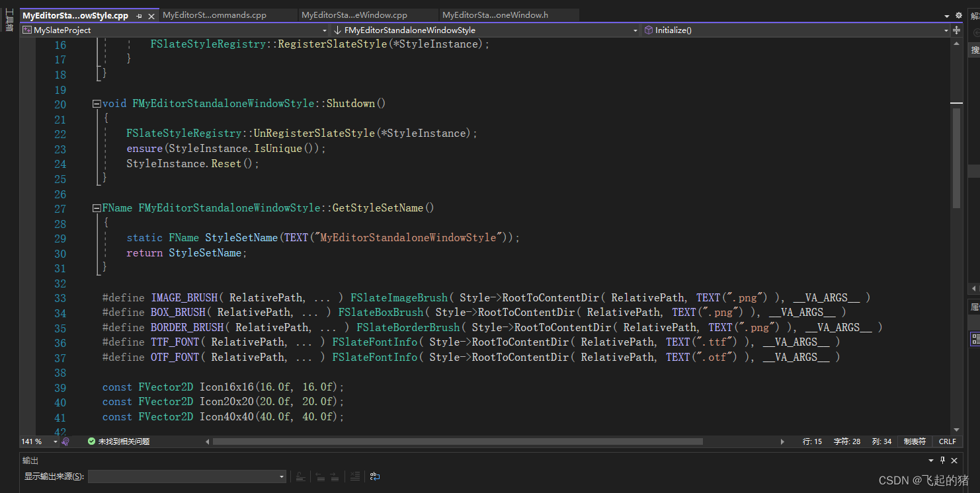
Task: Click the 字符: 28 character indicator
Action: tap(847, 441)
